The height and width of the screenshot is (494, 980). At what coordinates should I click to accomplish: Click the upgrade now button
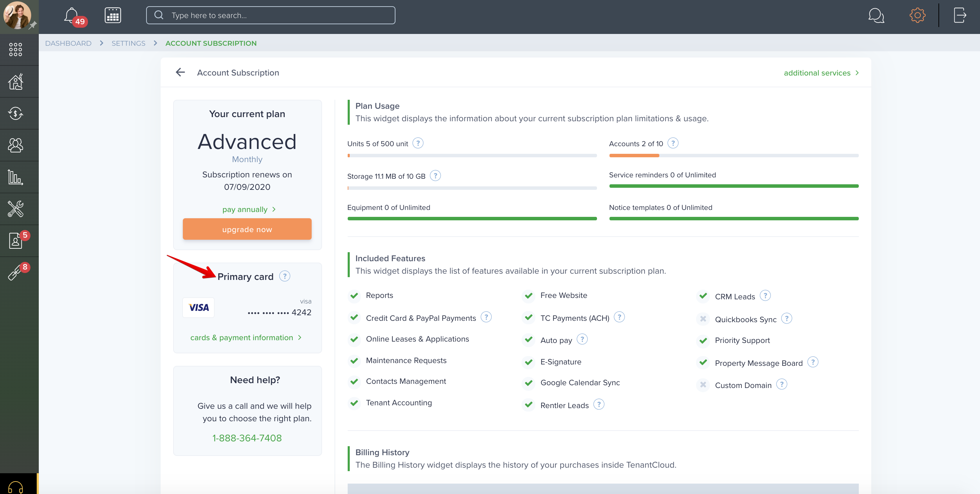247,229
